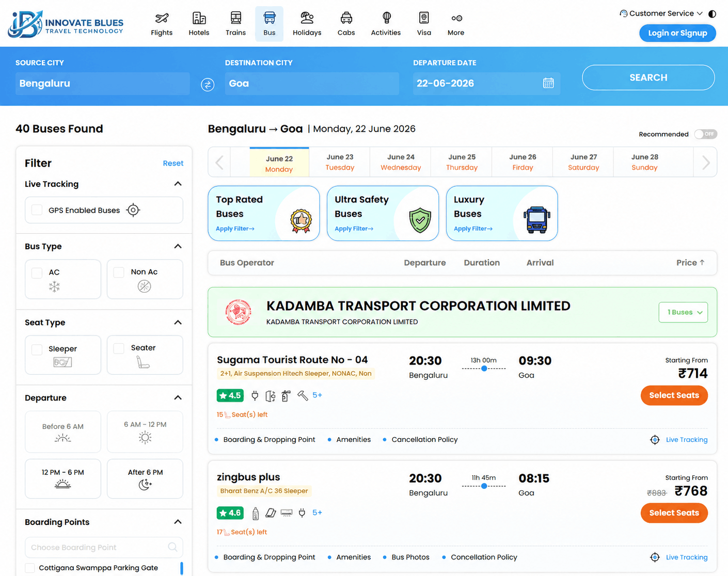Switch to June 23 Tuesday tab
Viewport: 728px width, 576px height.
coord(340,162)
